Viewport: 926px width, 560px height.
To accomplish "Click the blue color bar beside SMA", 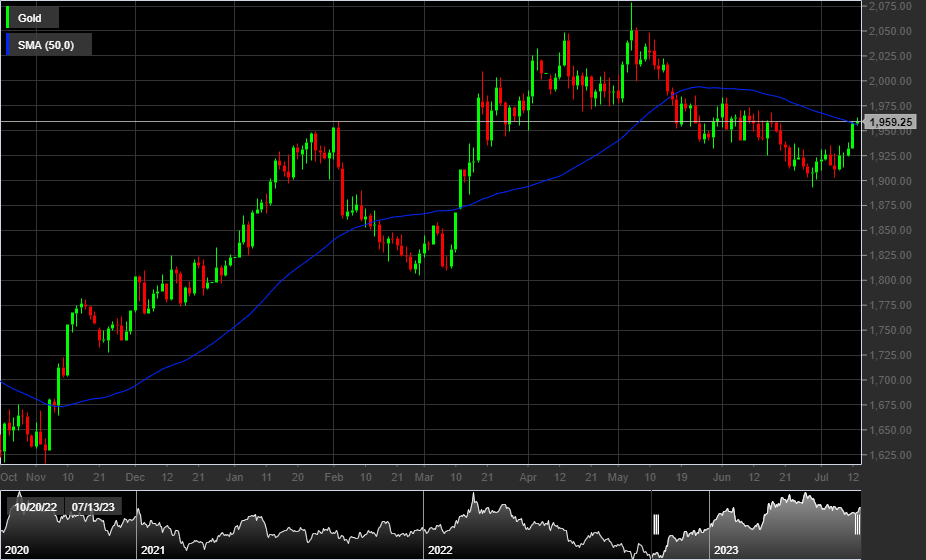I will pyautogui.click(x=9, y=44).
